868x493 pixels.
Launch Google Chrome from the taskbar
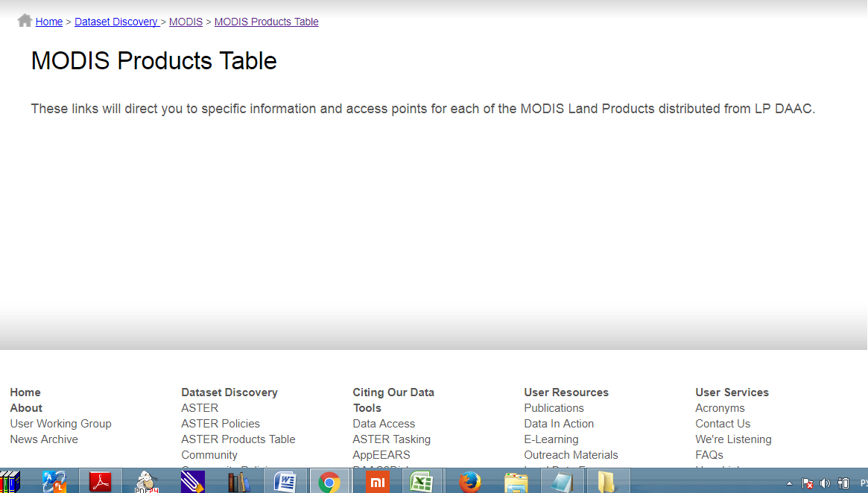[329, 481]
